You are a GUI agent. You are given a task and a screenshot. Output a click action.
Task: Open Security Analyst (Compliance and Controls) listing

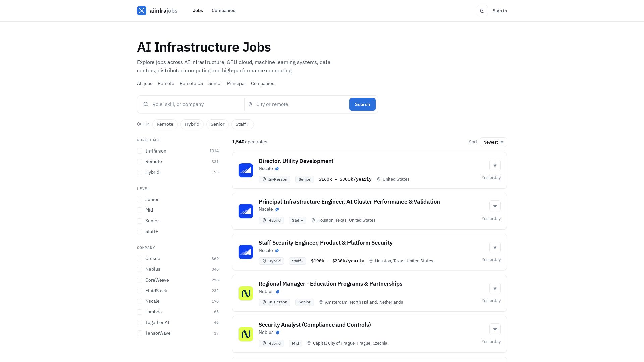tap(315, 325)
